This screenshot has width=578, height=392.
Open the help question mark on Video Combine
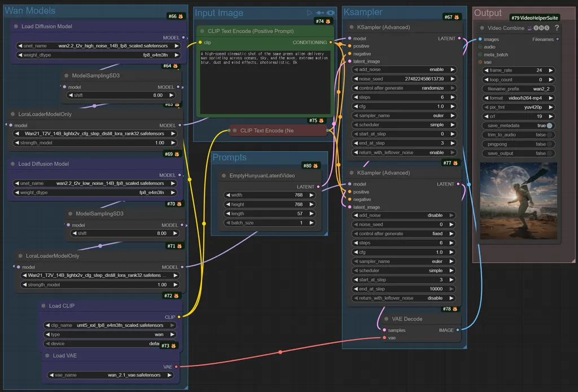557,28
